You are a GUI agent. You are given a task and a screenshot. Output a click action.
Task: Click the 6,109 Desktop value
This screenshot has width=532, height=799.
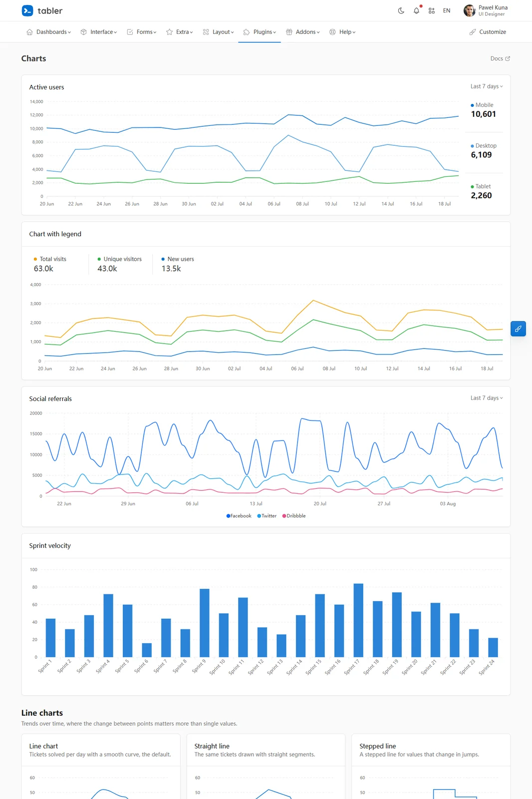click(481, 155)
